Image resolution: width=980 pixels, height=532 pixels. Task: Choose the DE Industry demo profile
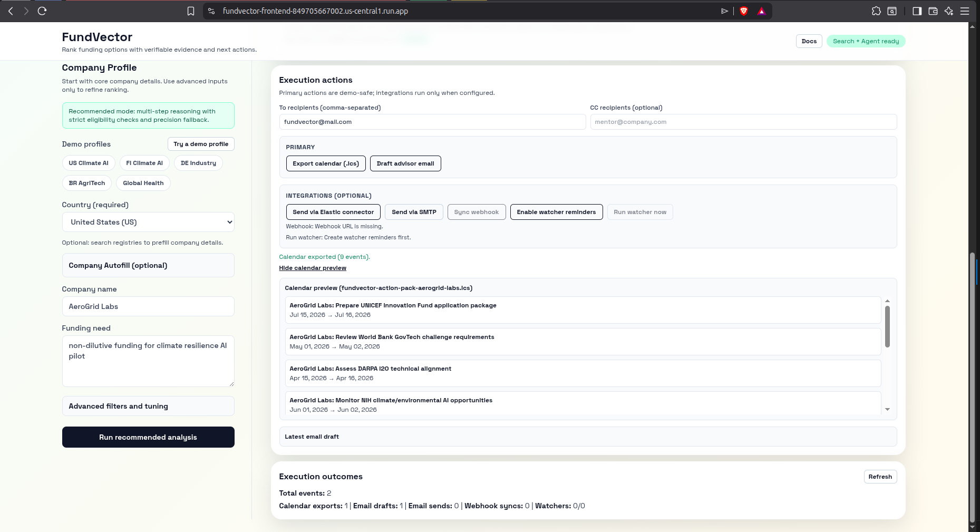pos(198,163)
